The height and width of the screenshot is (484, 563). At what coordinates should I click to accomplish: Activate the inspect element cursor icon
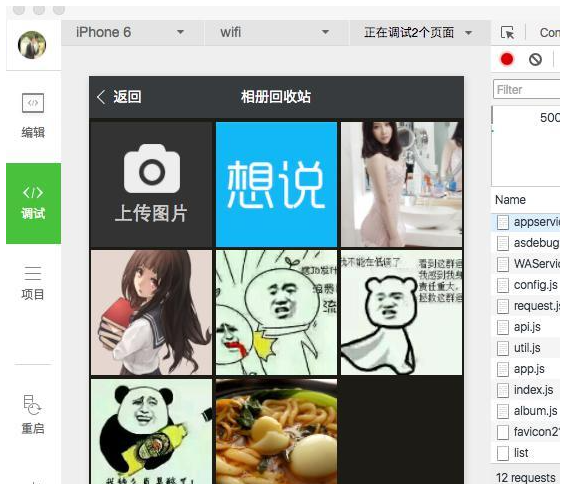click(x=507, y=33)
